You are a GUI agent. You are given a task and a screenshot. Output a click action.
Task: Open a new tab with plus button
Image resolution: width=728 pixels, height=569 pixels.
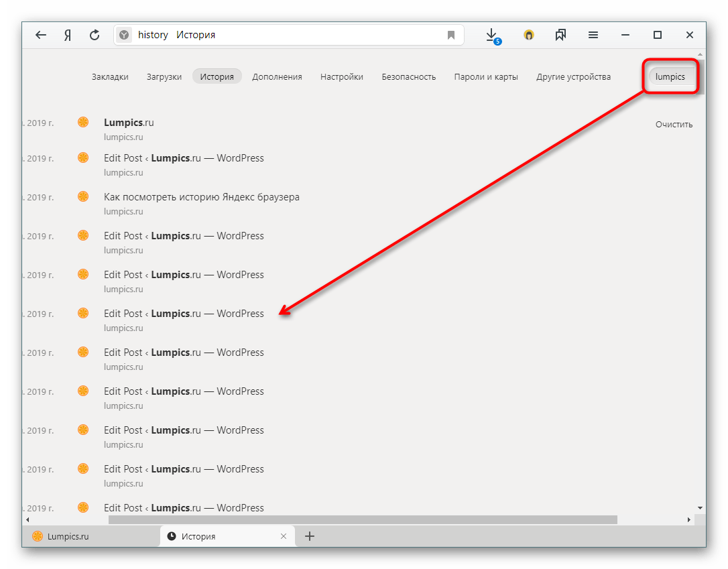tap(310, 536)
